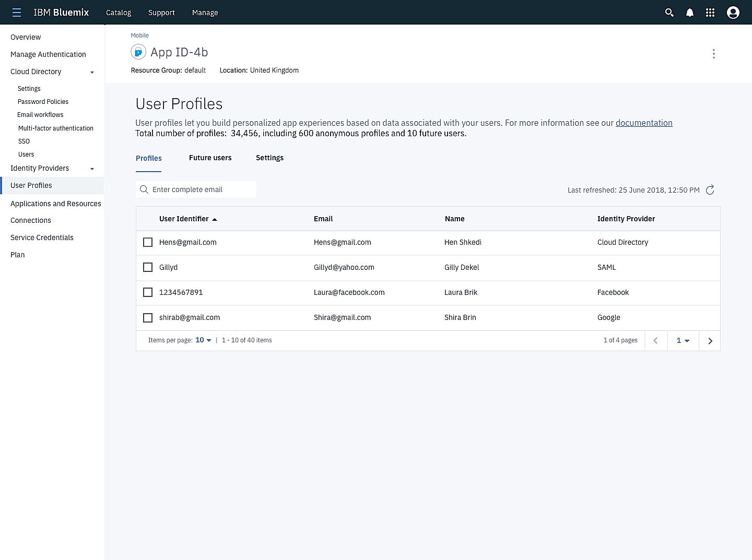The height and width of the screenshot is (560, 752).
Task: Open the items per page dropdown
Action: click(203, 340)
